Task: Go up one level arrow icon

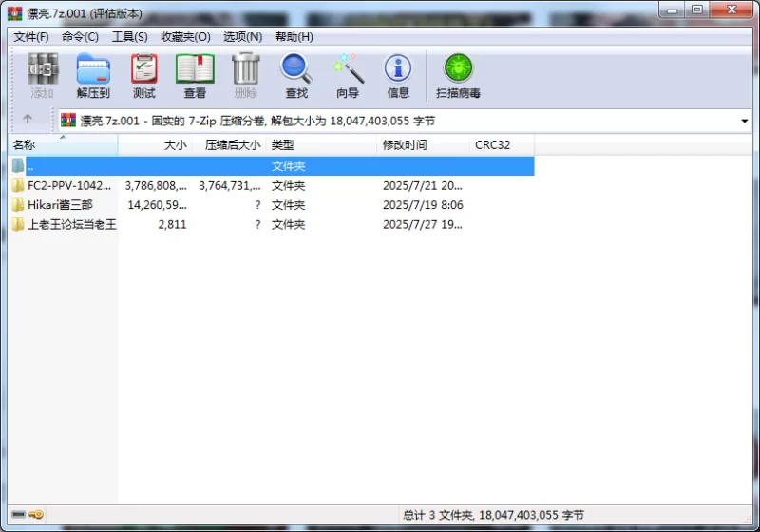Action: pyautogui.click(x=28, y=119)
